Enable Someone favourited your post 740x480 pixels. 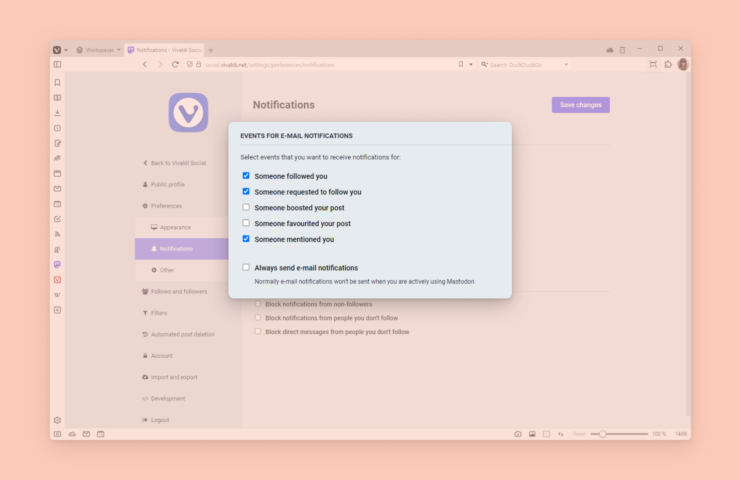coord(246,223)
